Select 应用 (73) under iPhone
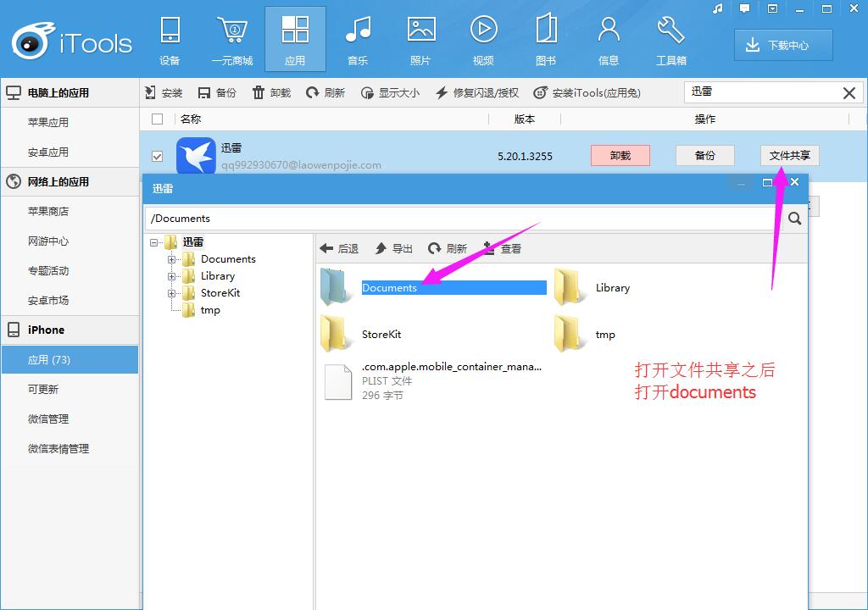Image resolution: width=868 pixels, height=610 pixels. click(x=70, y=360)
